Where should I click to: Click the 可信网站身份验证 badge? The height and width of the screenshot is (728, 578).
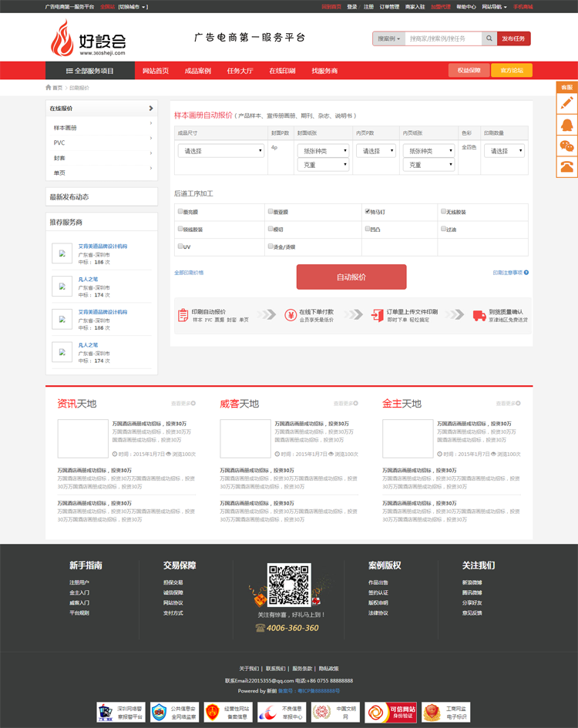pyautogui.click(x=390, y=713)
